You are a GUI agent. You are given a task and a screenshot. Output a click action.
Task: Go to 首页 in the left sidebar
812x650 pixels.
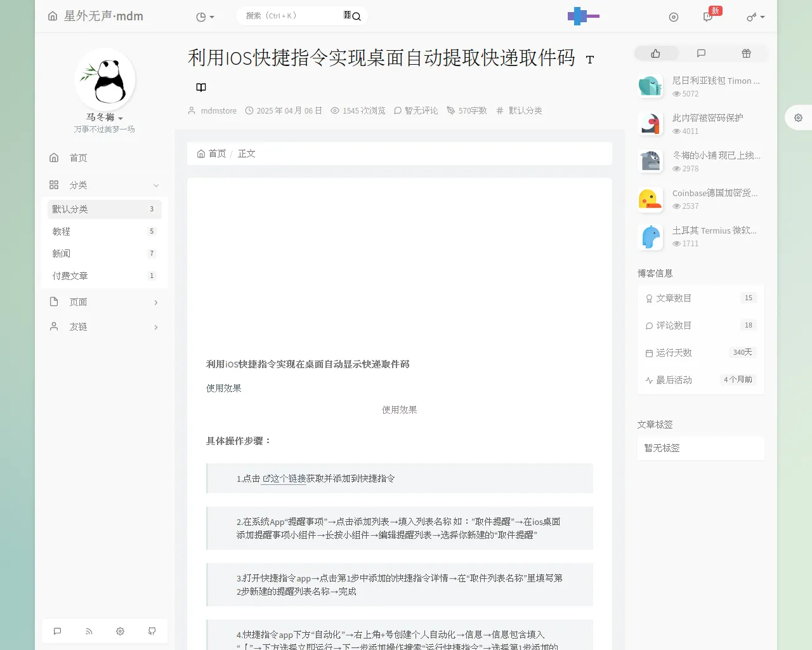[105, 157]
